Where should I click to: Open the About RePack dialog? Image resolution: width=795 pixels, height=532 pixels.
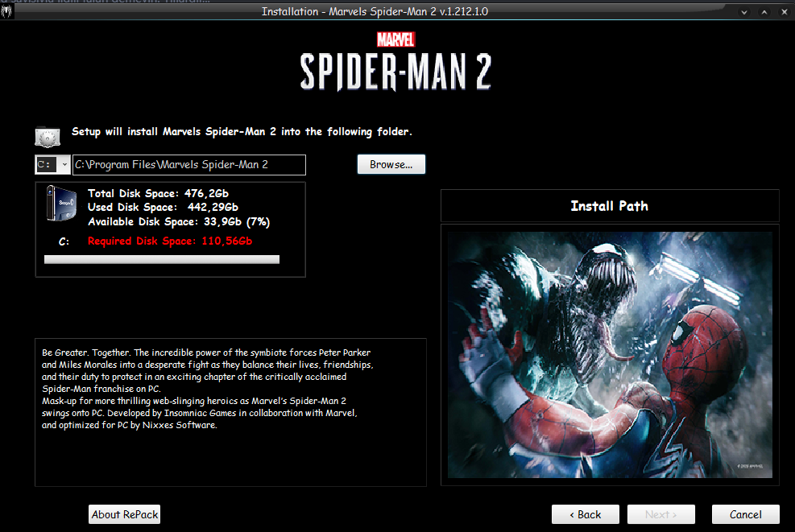(125, 514)
